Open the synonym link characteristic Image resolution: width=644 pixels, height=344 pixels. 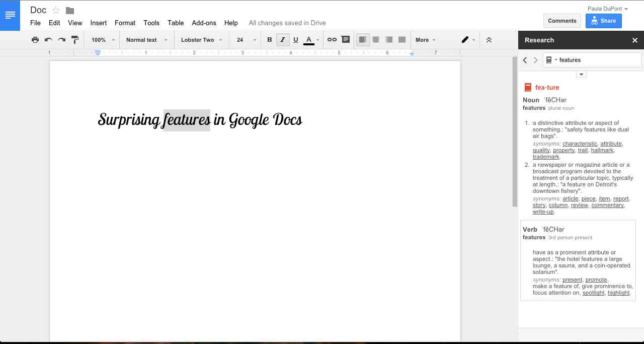click(579, 144)
